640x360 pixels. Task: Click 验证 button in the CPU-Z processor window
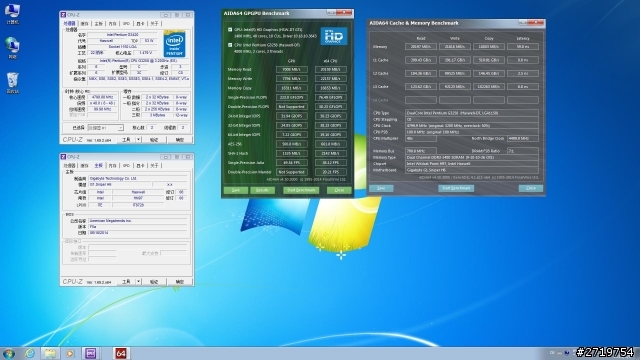click(154, 140)
